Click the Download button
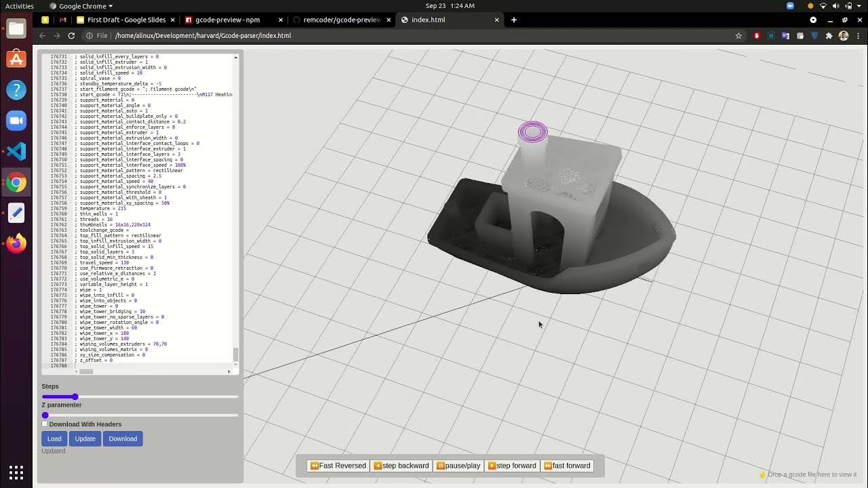Image resolution: width=868 pixels, height=488 pixels. pos(123,439)
